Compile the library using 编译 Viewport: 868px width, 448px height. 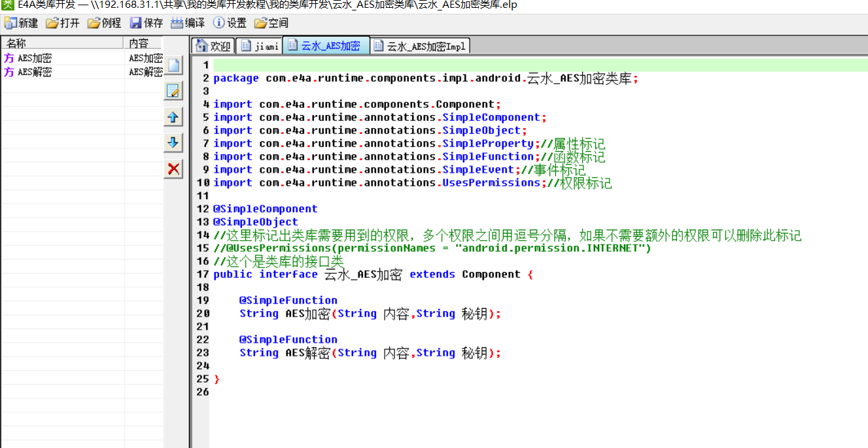[x=188, y=23]
